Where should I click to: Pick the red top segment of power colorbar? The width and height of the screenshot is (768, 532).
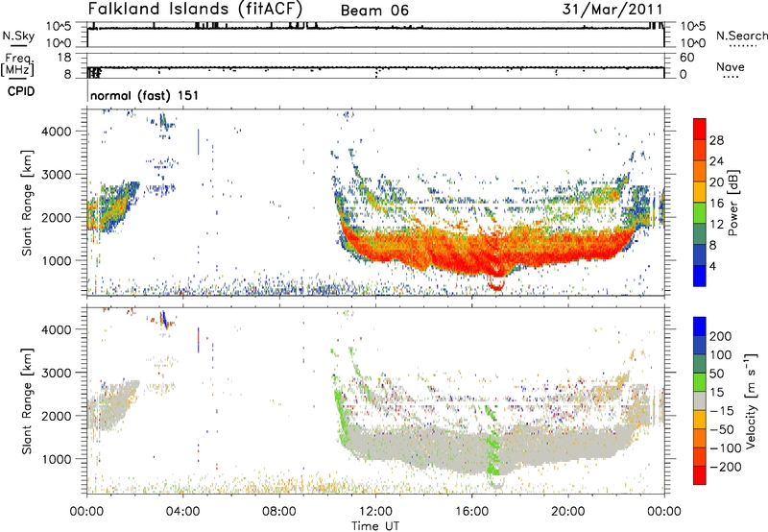pos(700,129)
